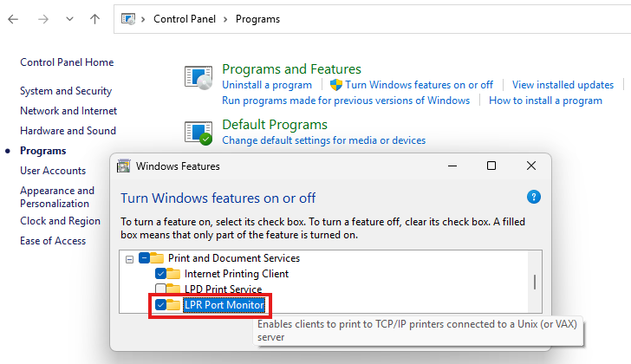This screenshot has height=364, width=631.
Task: Go up one level with Up arrow
Action: (x=95, y=19)
